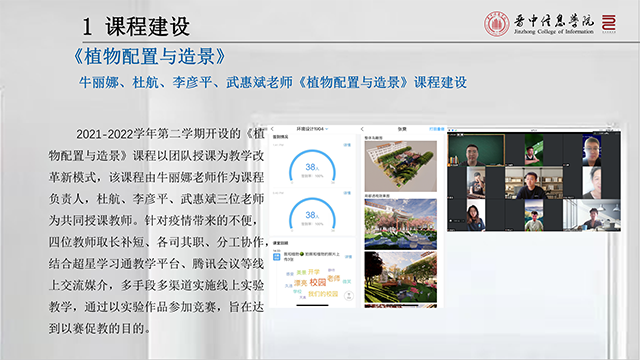Click the subtitle line listing the four teachers
This screenshot has width=640, height=360.
point(273,82)
